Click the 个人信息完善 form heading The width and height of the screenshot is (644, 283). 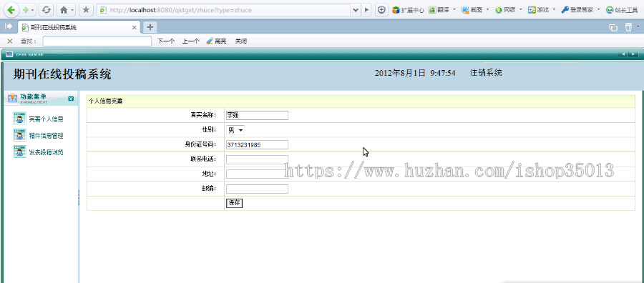point(106,101)
